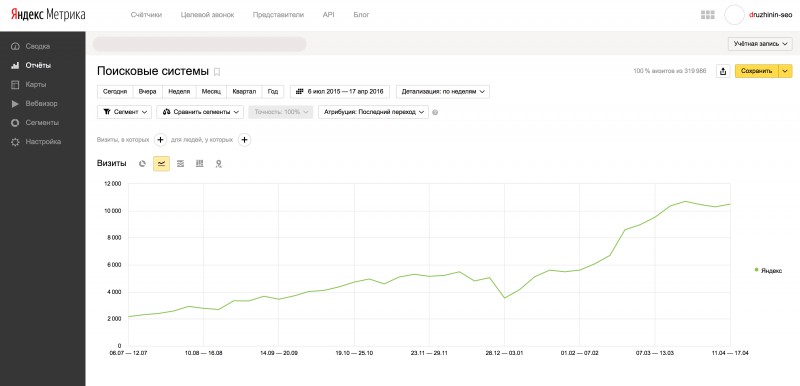
Task: Open the Отчёты sidebar section
Action: click(38, 65)
